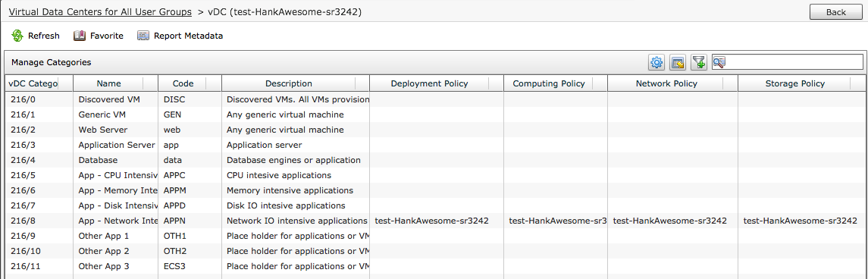Open Virtual Data Centers for All User Groups link
The height and width of the screenshot is (279, 868).
[x=100, y=11]
